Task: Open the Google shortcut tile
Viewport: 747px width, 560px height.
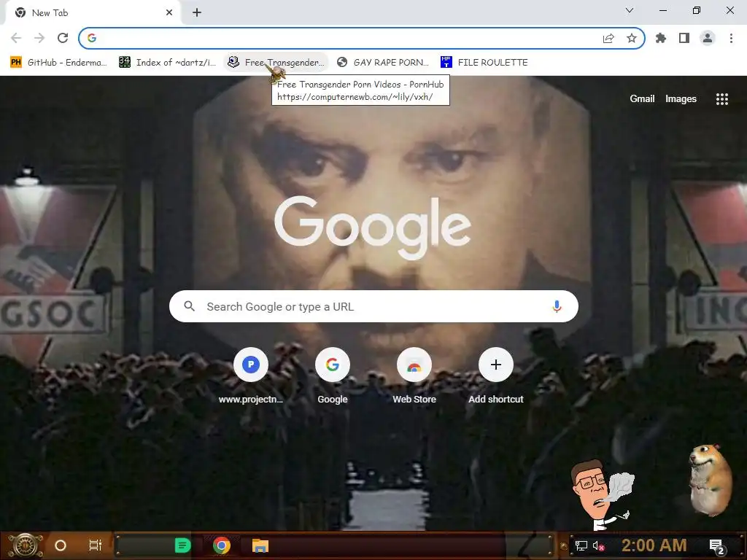Action: pyautogui.click(x=333, y=376)
